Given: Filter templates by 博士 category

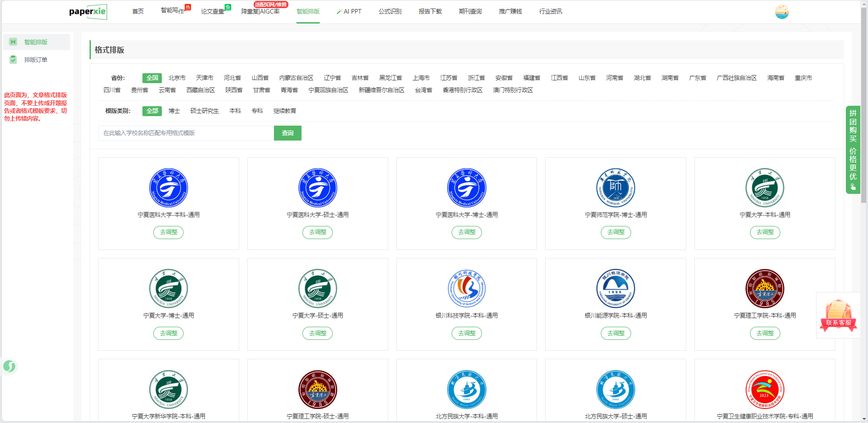Looking at the screenshot, I should coord(174,111).
